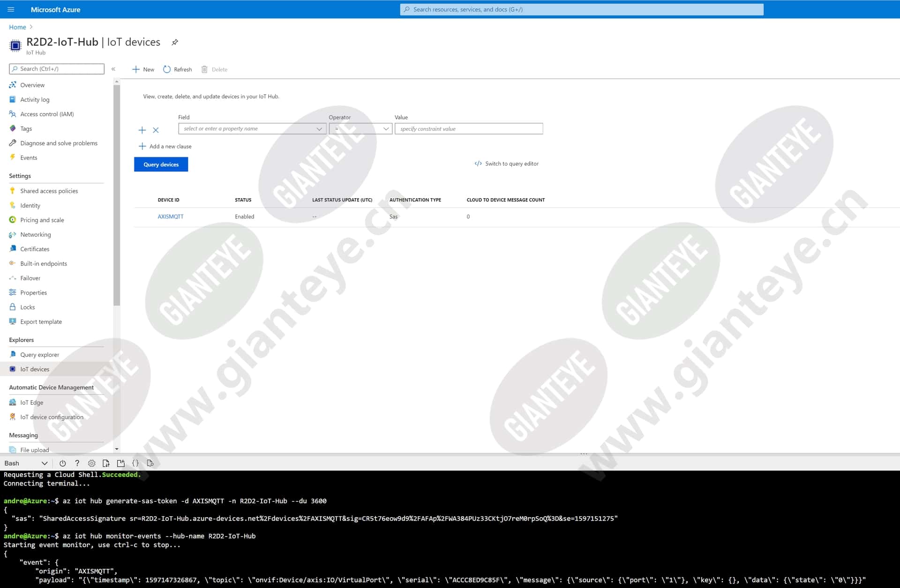Image resolution: width=900 pixels, height=588 pixels.
Task: Open Identity settings
Action: (30, 205)
